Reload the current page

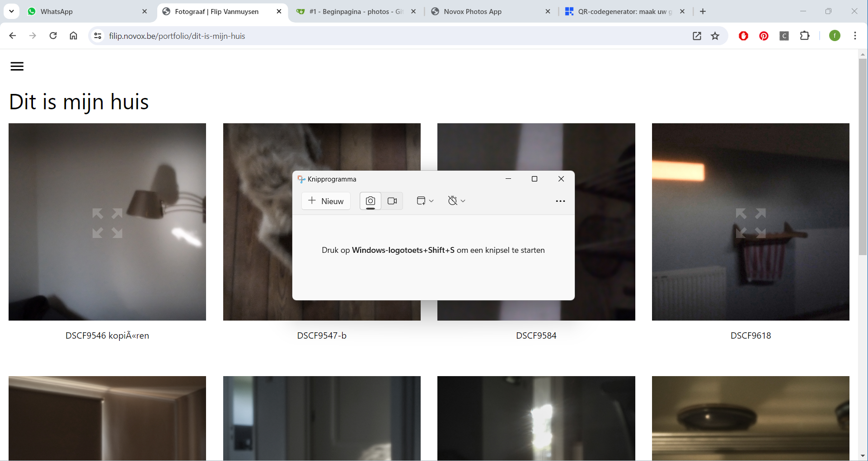pos(53,36)
